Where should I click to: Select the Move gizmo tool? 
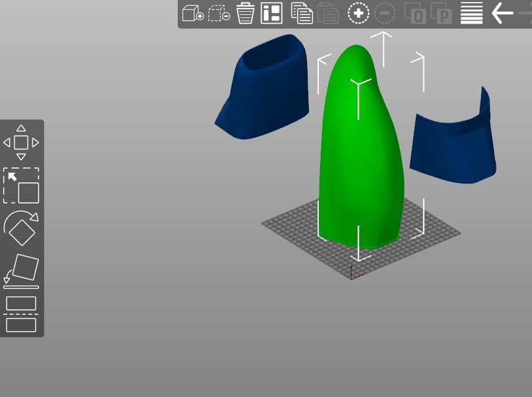pyautogui.click(x=21, y=142)
